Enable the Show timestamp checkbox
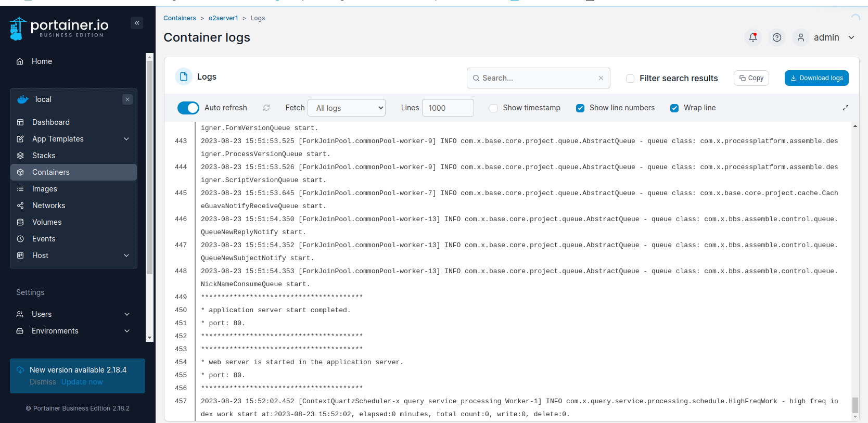Screen dimensions: 868x423 point(494,108)
